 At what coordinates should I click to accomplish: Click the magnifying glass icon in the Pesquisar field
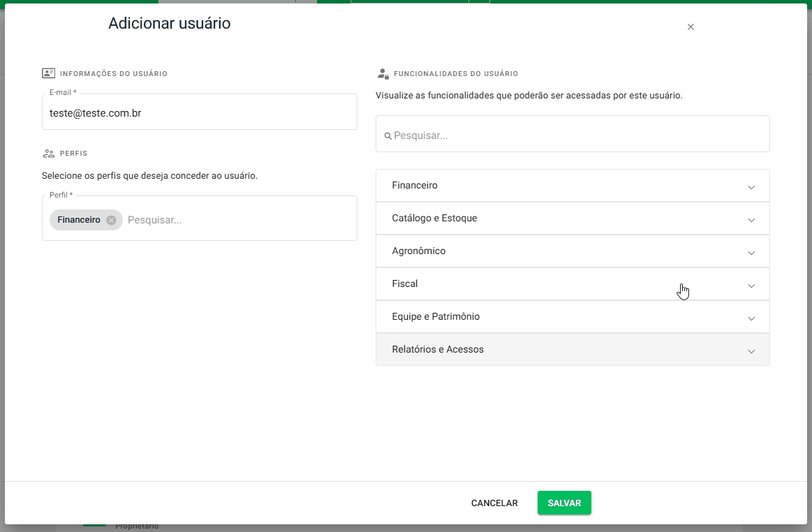pos(389,135)
